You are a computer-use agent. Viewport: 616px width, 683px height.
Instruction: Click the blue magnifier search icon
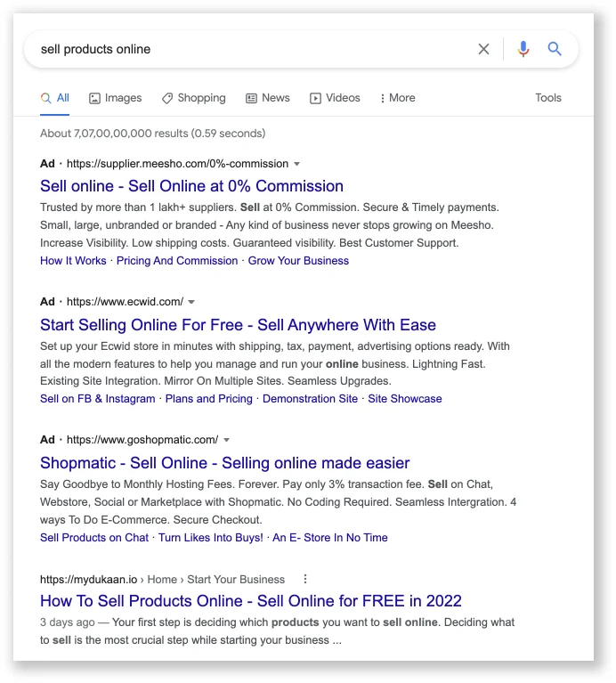tap(555, 49)
